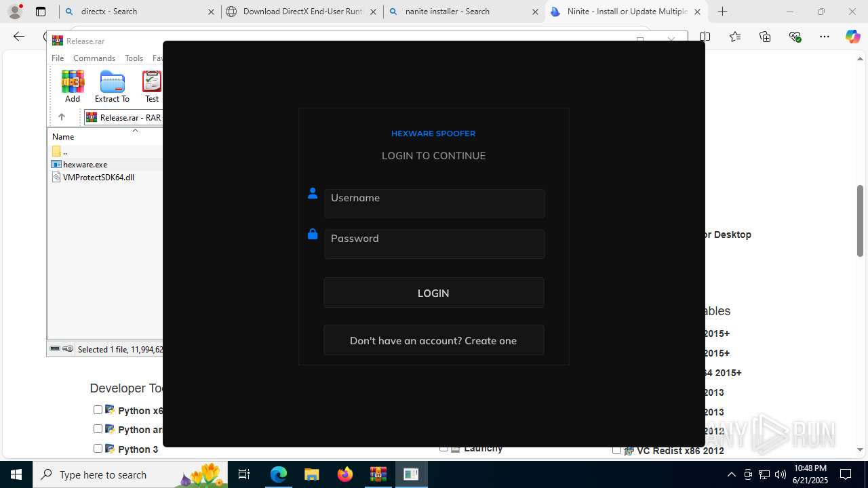Click the Copilot icon in Edge
Screen dimensions: 868x488
pyautogui.click(x=852, y=37)
